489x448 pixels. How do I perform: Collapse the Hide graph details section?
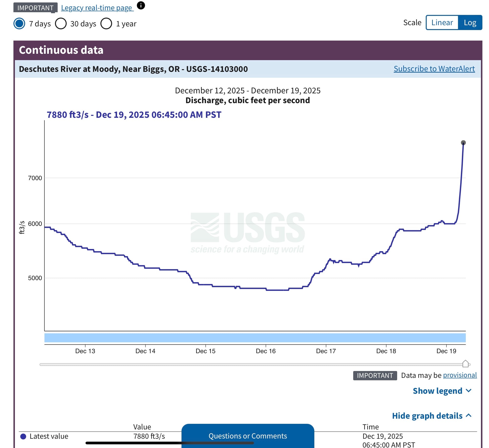[x=427, y=416]
